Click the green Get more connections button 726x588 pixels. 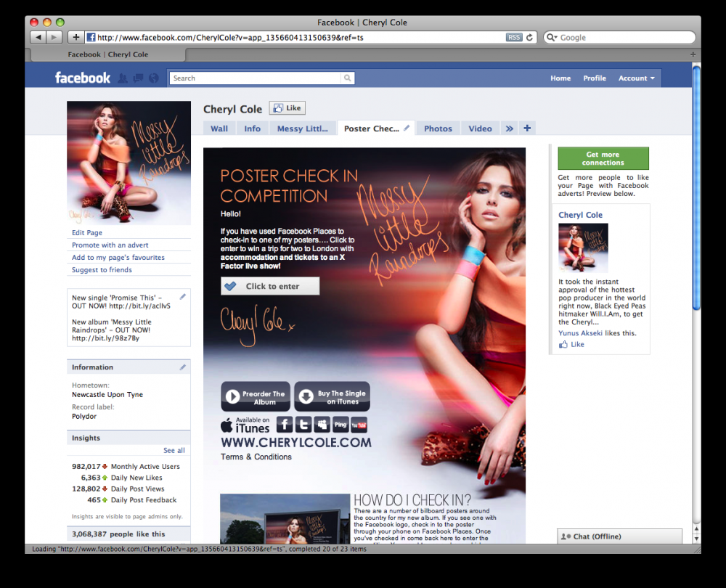pyautogui.click(x=603, y=158)
